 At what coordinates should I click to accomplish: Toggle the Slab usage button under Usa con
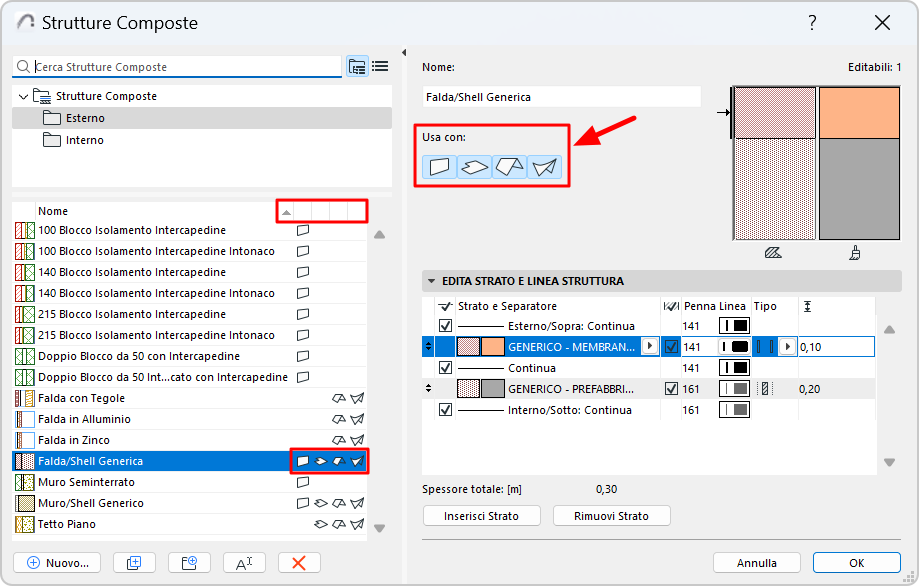474,167
